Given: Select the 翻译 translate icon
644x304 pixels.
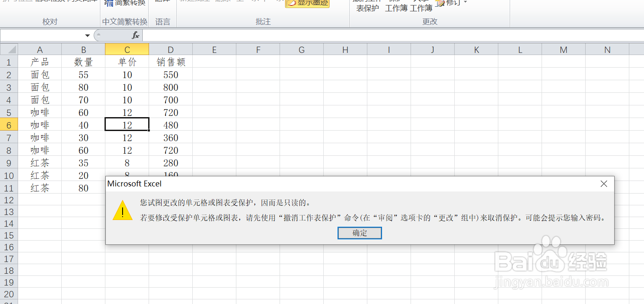Looking at the screenshot, I should click(x=163, y=3).
